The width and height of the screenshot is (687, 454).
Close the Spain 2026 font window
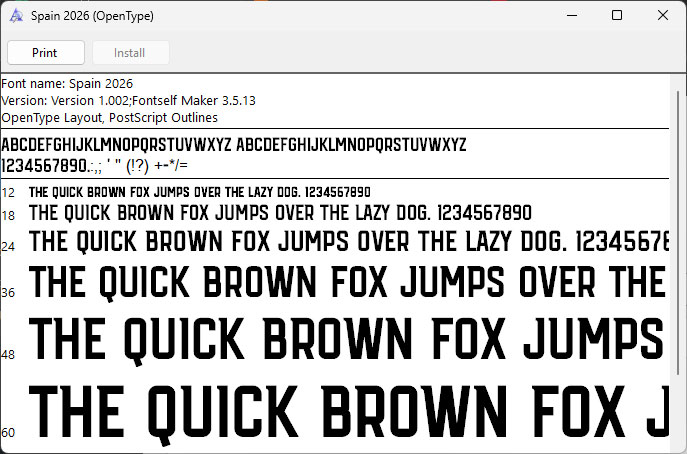663,16
